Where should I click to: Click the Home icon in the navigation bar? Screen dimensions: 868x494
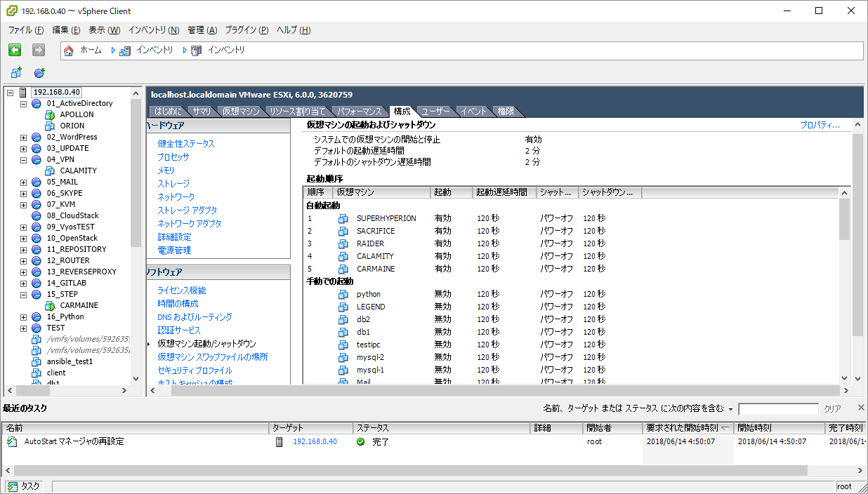pos(68,51)
